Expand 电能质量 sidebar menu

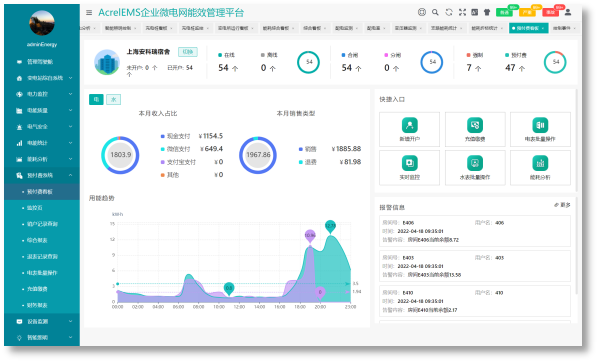click(42, 110)
